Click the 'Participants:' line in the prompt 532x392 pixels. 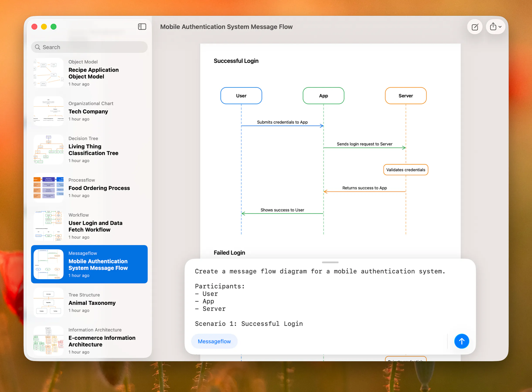tap(220, 286)
